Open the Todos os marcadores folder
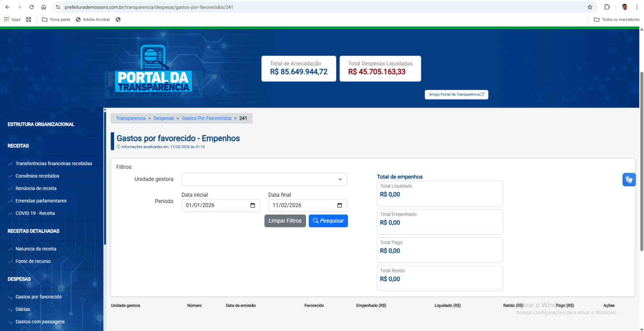This screenshot has height=331, width=644. (x=616, y=20)
